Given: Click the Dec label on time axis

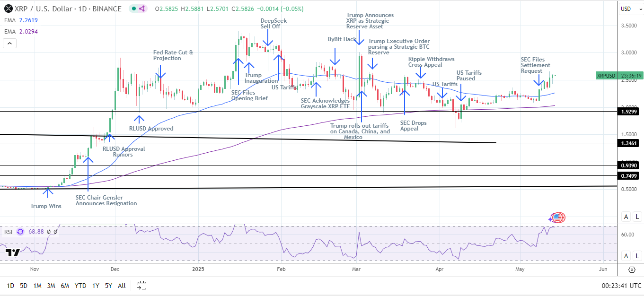Looking at the screenshot, I should 114,270.
